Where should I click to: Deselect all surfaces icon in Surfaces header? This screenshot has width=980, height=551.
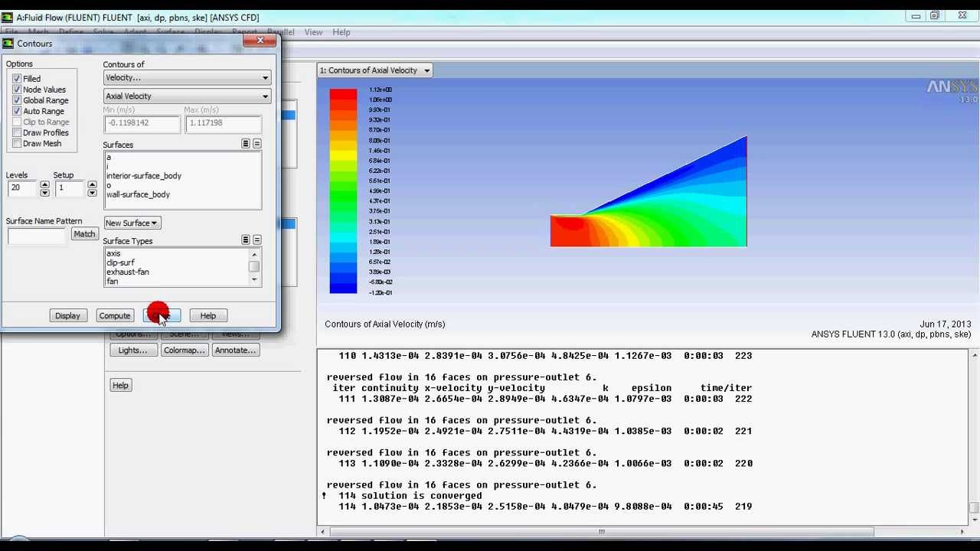pos(257,144)
